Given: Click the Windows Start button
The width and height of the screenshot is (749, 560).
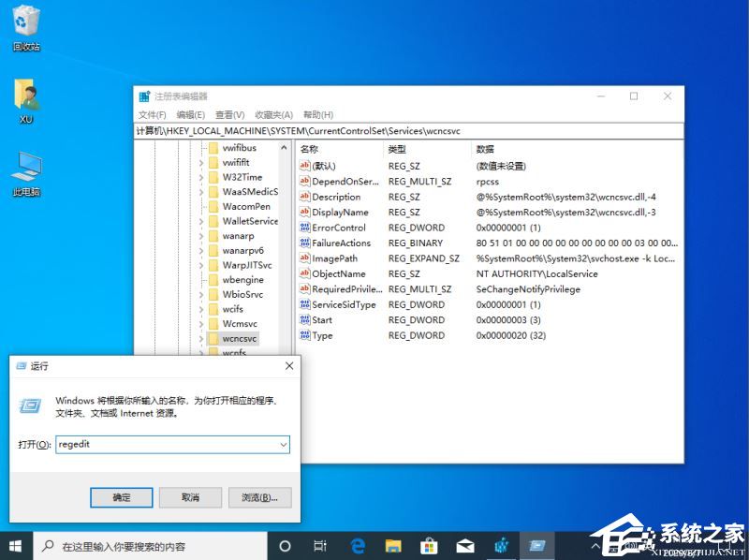Looking at the screenshot, I should click(16, 546).
